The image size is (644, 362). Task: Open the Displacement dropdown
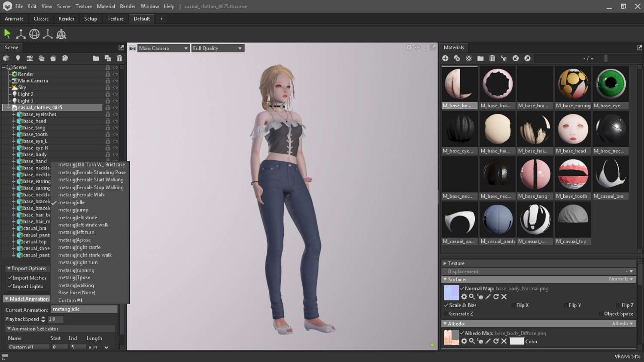(x=629, y=271)
